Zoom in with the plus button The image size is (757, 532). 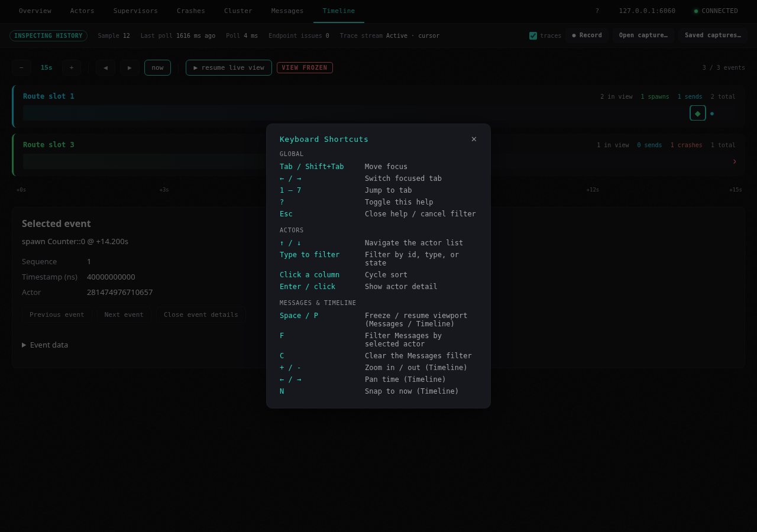pos(72,67)
